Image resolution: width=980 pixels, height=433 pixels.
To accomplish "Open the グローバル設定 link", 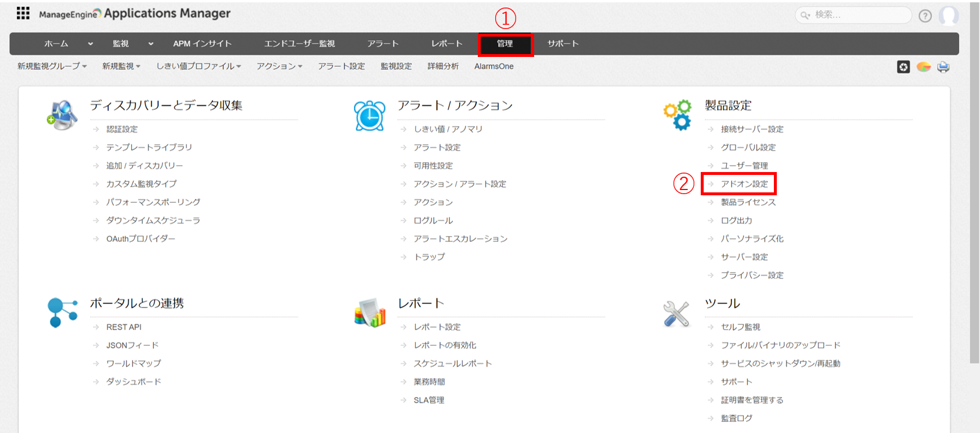I will (x=748, y=148).
